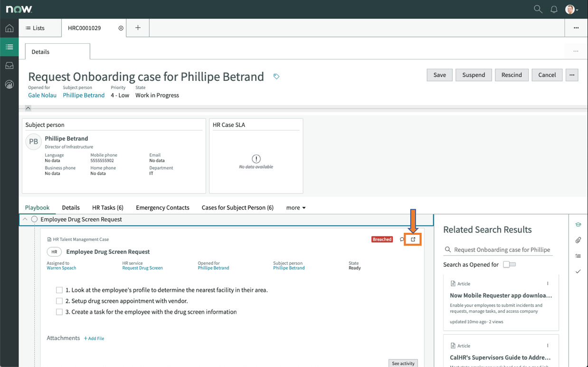Open the HR Tasks (6) tab
The height and width of the screenshot is (367, 588).
tap(108, 208)
